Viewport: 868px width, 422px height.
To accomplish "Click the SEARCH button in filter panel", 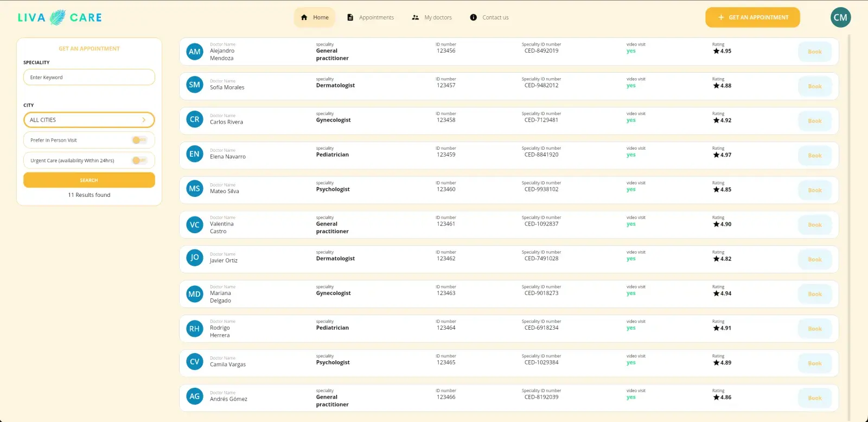I will (89, 180).
